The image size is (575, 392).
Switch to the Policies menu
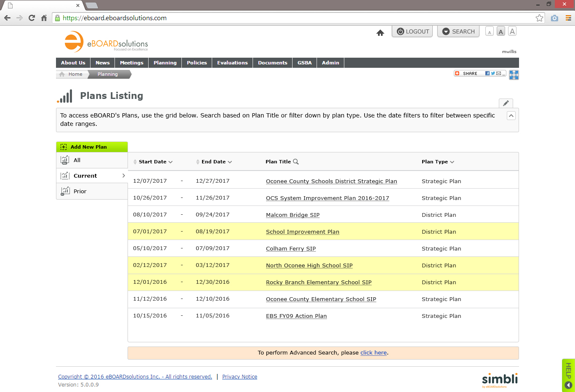tap(197, 62)
